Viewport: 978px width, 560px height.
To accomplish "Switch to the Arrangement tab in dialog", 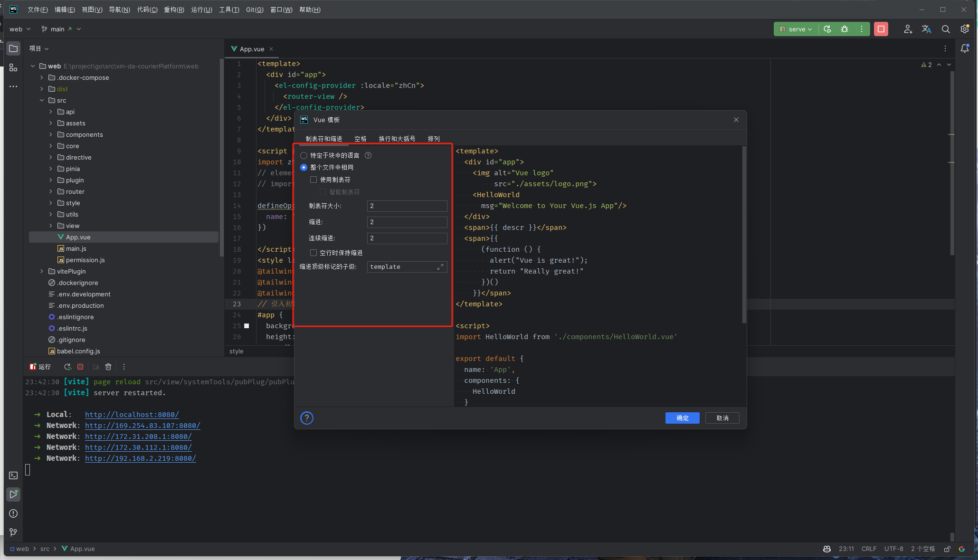I will point(434,139).
